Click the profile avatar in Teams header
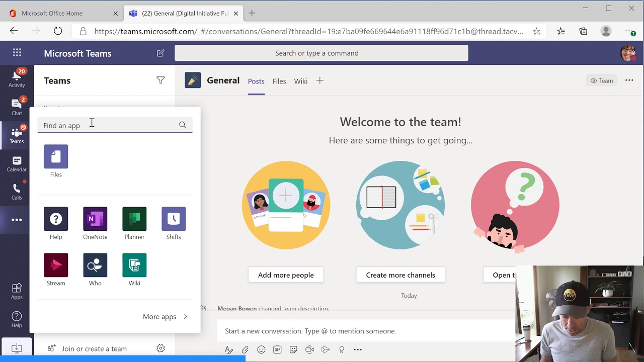644x362 pixels. 628,53
